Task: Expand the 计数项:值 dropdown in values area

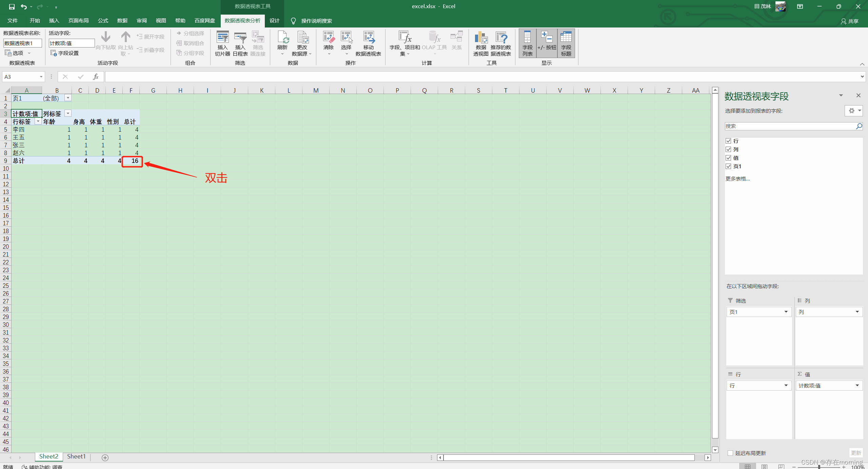Action: click(857, 386)
